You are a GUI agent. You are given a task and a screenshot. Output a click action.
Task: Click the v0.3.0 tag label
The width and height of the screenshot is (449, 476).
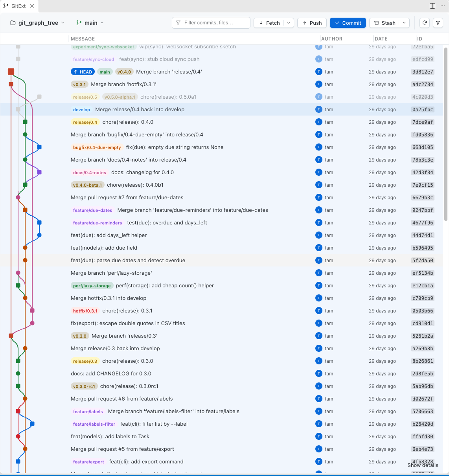(80, 336)
